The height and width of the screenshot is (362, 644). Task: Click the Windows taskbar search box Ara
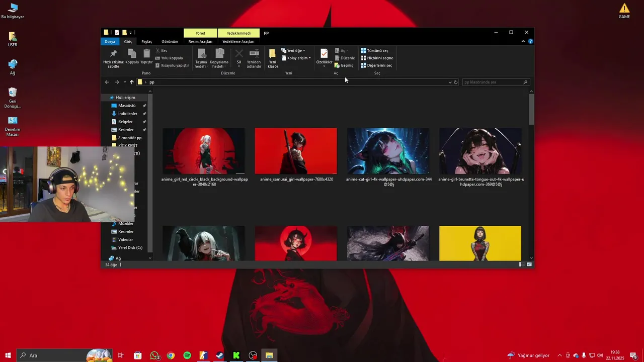[x=64, y=355]
